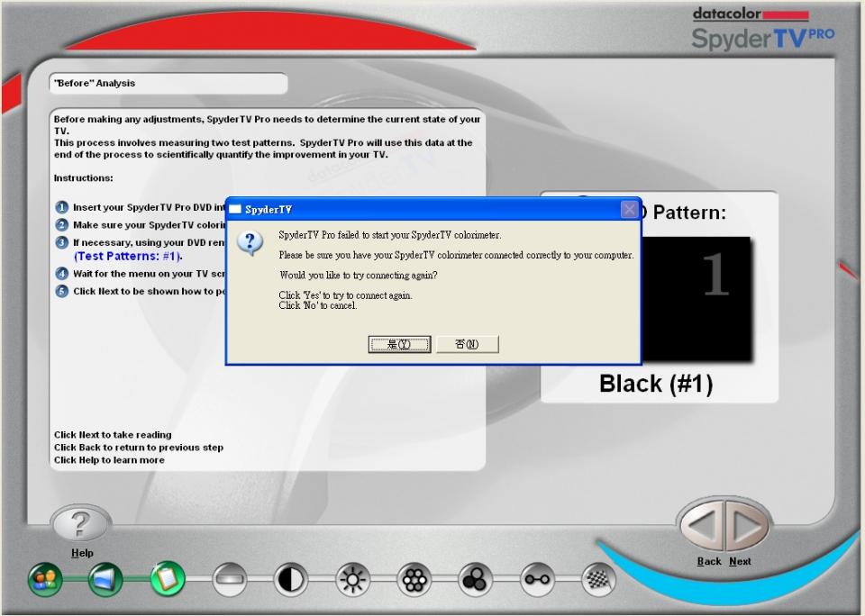Select the seven-dot cluster step icon
The height and width of the screenshot is (616, 865).
point(414,581)
